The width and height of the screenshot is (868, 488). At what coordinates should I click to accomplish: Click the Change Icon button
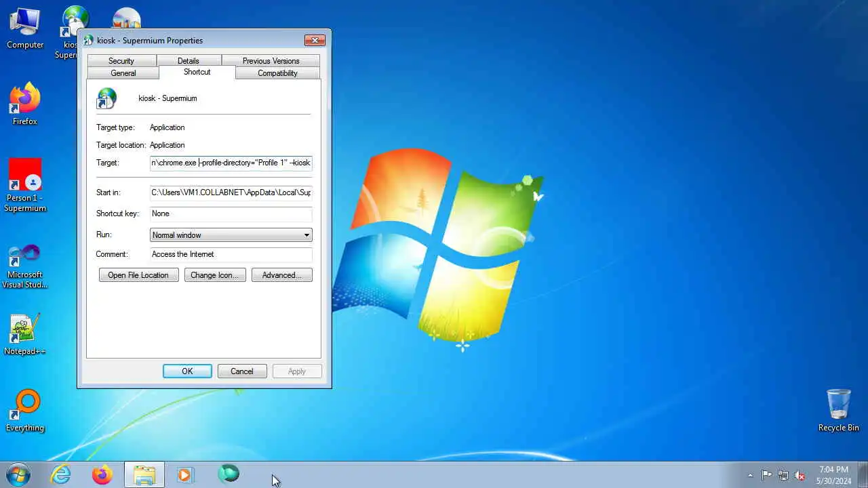pyautogui.click(x=215, y=275)
